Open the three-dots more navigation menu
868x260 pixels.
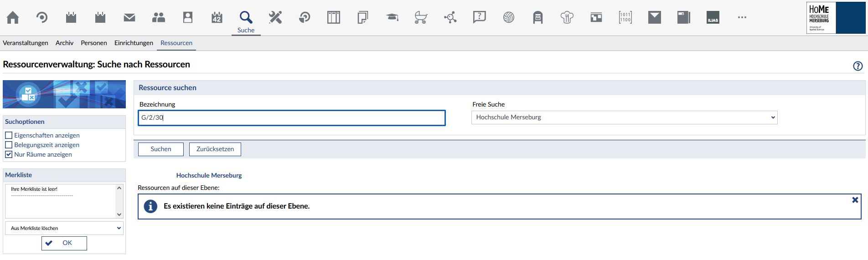(742, 18)
